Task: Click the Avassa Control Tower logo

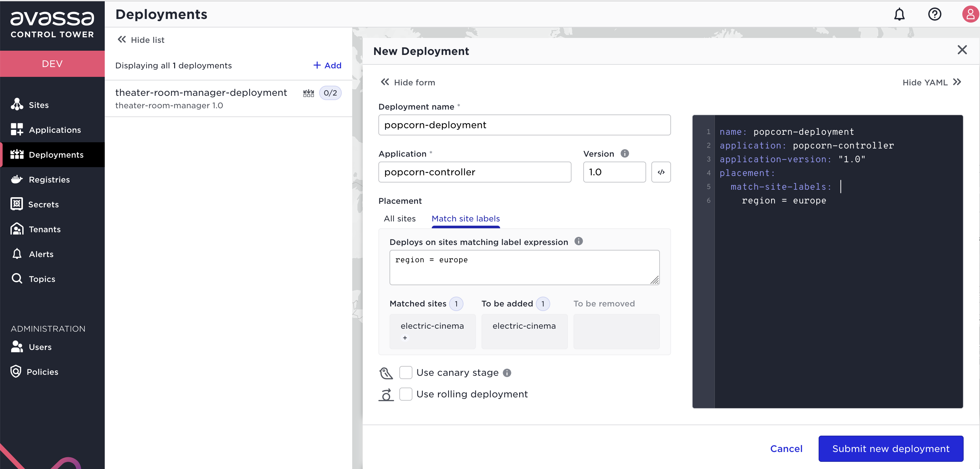Action: (52, 24)
